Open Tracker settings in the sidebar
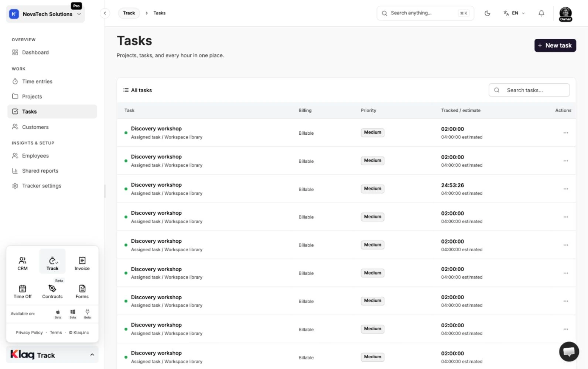This screenshot has height=369, width=588. [x=52, y=186]
